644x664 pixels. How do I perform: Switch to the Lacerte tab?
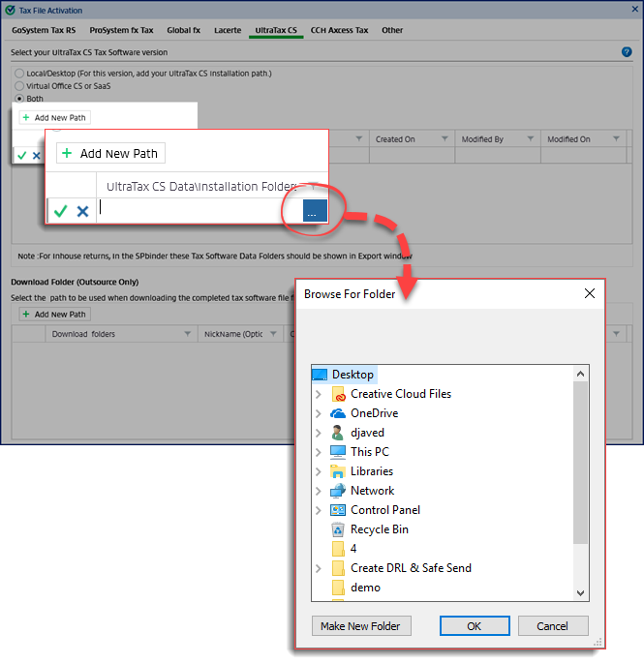(x=228, y=30)
